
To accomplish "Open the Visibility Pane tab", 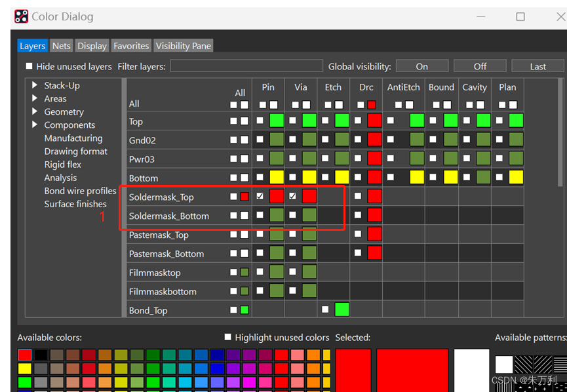I will tap(184, 46).
